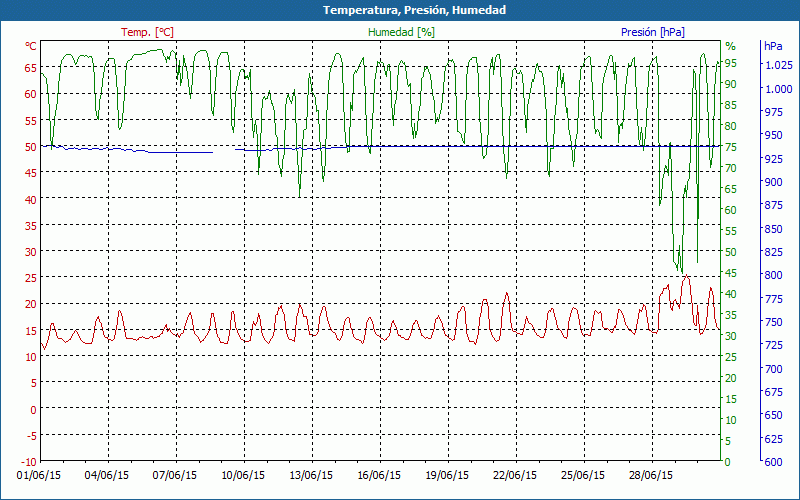
Task: Select the blue 'Presión [hPa]' legend label
Action: click(653, 32)
